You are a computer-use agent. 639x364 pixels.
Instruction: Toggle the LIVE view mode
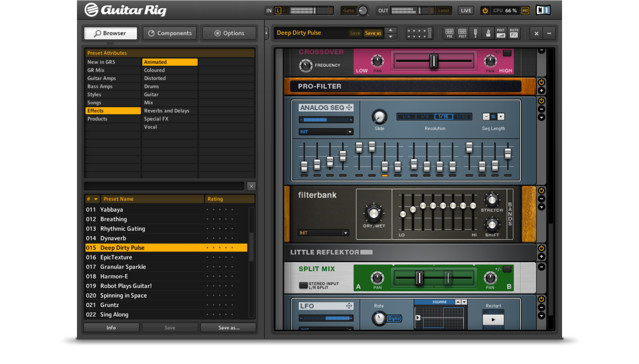pyautogui.click(x=466, y=10)
